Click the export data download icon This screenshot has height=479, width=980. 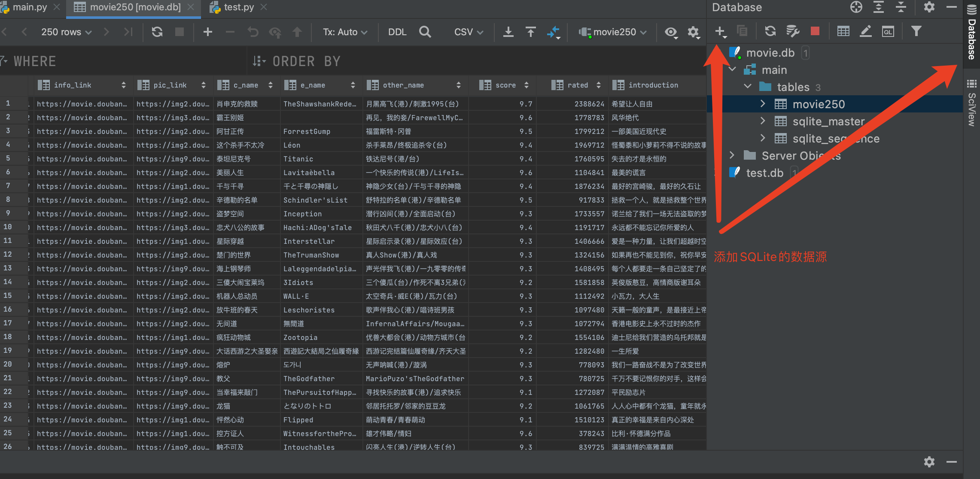pos(508,32)
